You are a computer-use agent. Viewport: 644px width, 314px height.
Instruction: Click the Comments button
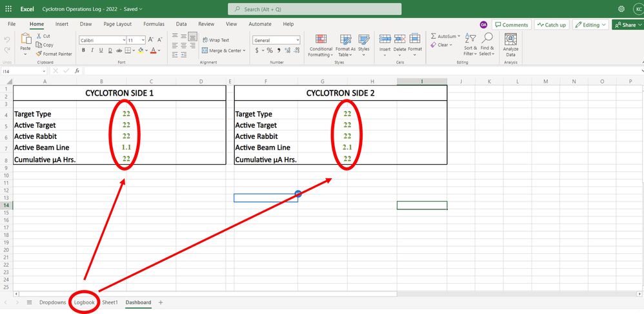[511, 25]
